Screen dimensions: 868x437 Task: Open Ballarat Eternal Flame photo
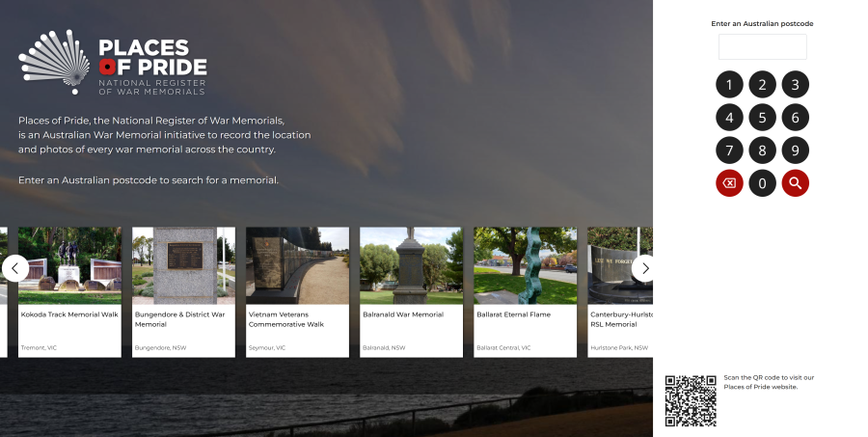[x=526, y=266]
